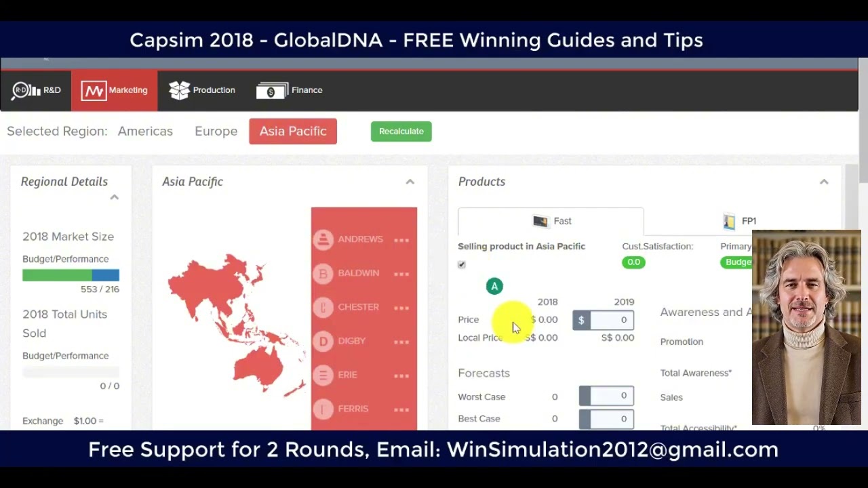Open the Andrews more options dots

(401, 240)
